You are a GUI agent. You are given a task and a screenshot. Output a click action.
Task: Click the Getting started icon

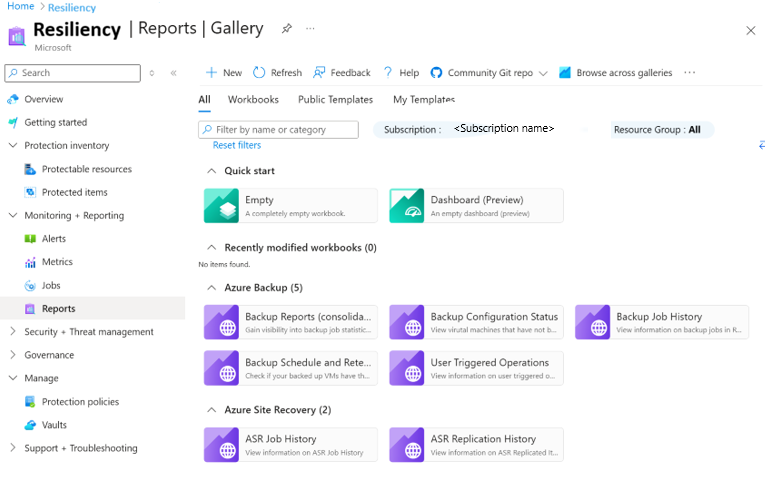coord(13,123)
